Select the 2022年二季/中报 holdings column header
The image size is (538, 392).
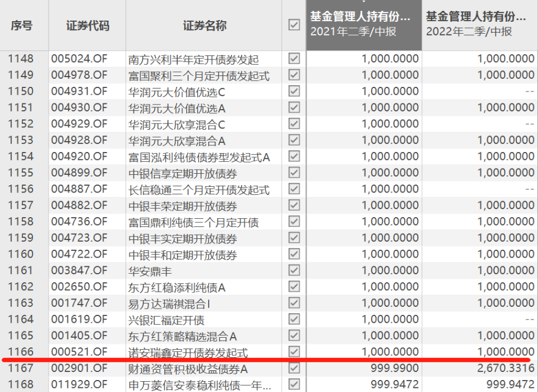480,25
